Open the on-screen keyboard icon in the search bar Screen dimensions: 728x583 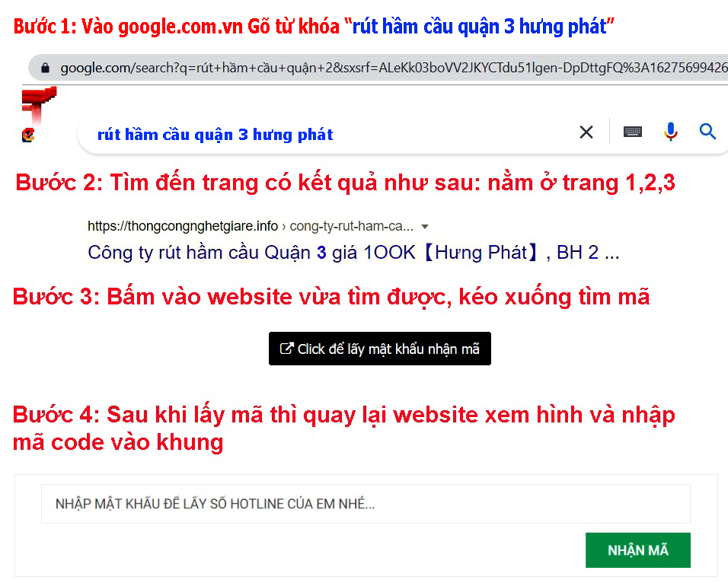point(632,132)
